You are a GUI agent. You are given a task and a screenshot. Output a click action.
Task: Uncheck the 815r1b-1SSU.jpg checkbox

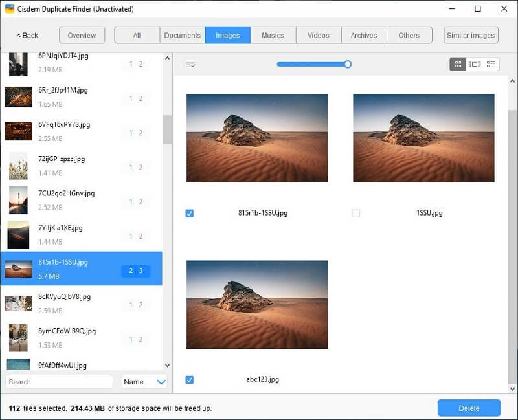[190, 214]
